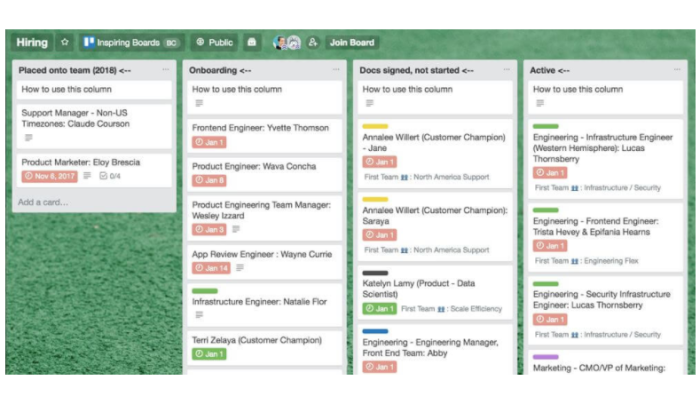Click description icon on Wayne Currie card
The image size is (700, 420).
pos(240,267)
